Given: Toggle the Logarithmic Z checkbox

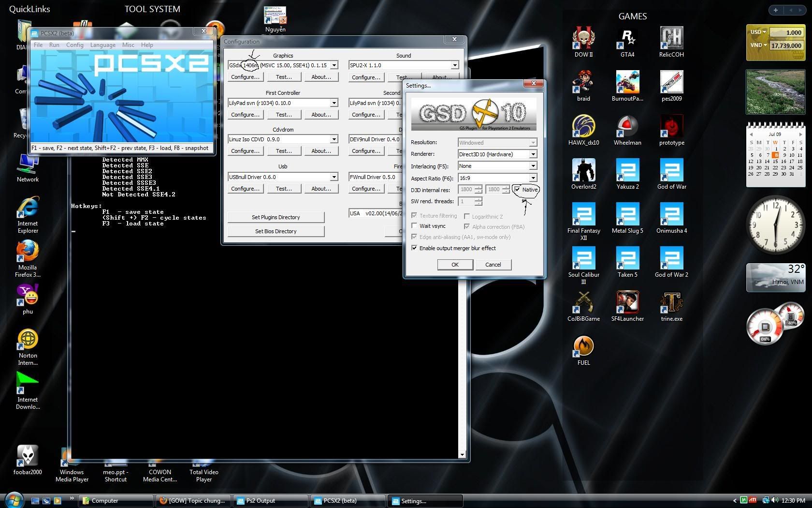Looking at the screenshot, I should tap(467, 216).
